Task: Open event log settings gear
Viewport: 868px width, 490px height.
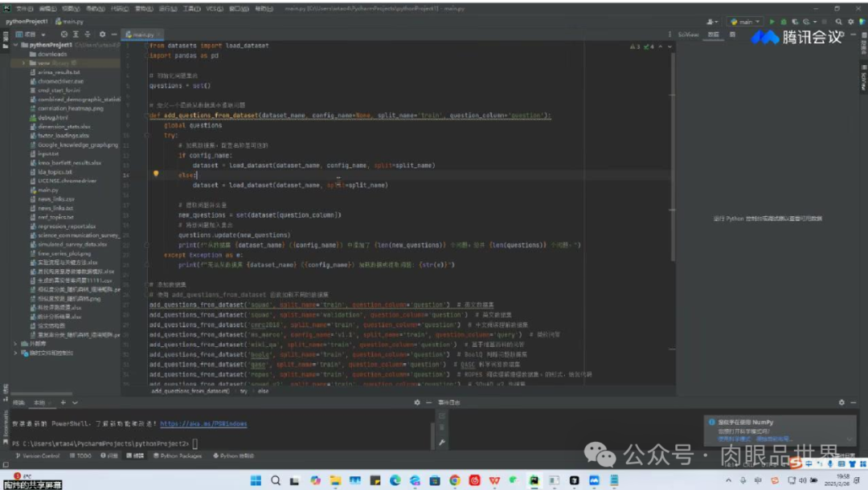Action: [x=841, y=402]
